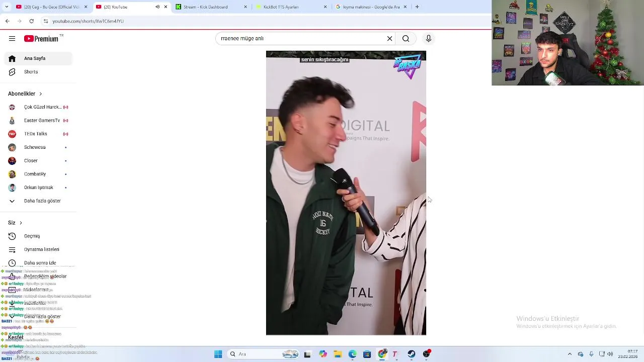The width and height of the screenshot is (644, 362).
Task: Close the KickBot TTS tab
Action: [x=326, y=7]
